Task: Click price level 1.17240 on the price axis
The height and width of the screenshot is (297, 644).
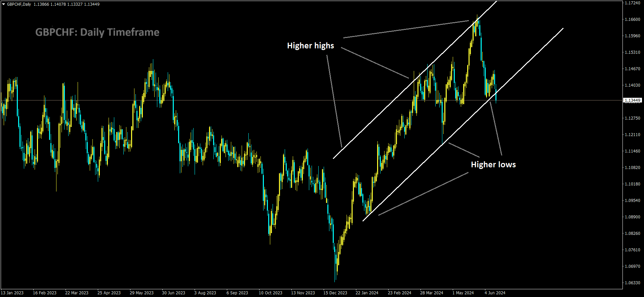Action: 632,3
